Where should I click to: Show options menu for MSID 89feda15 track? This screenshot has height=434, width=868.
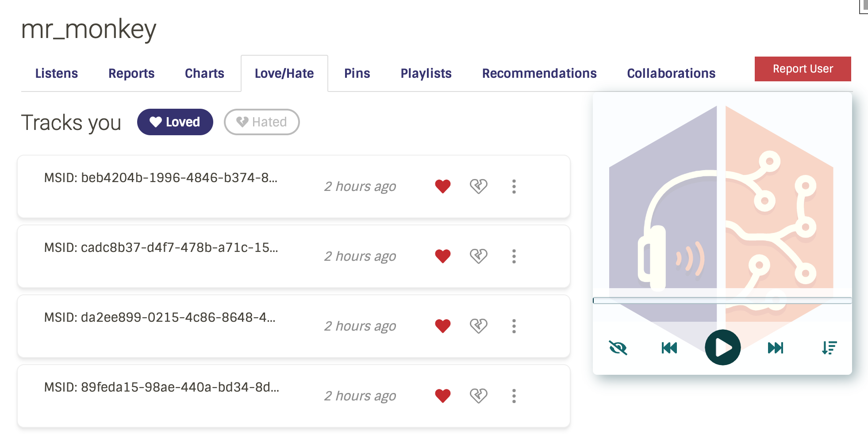pos(514,396)
